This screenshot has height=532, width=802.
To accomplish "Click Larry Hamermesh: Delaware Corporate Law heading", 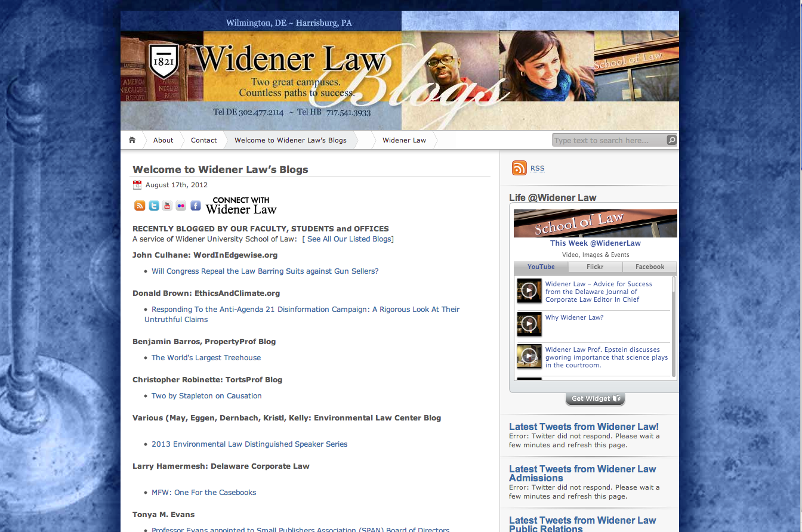I will click(x=221, y=466).
